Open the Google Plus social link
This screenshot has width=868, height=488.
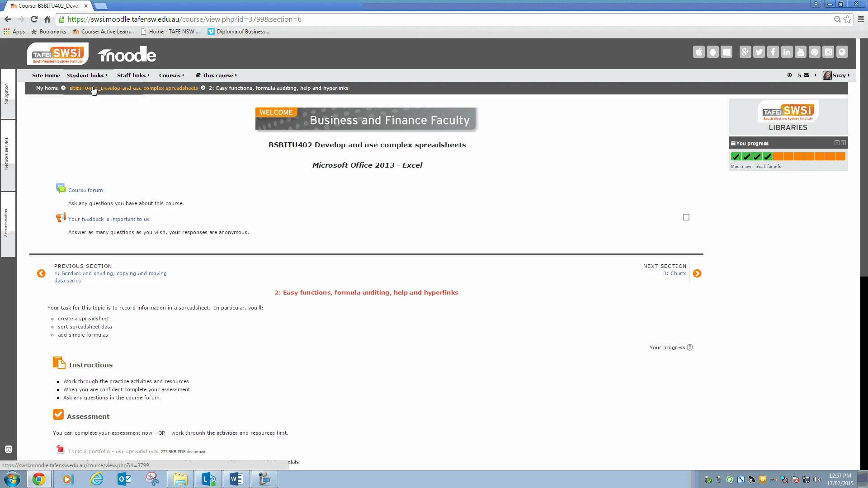745,52
